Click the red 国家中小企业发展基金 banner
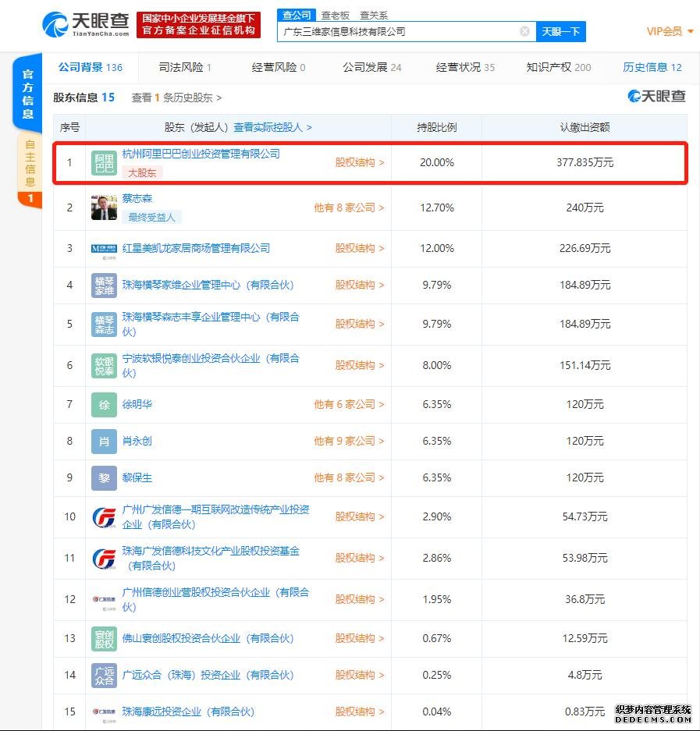The height and width of the screenshot is (731, 700). coord(199,25)
